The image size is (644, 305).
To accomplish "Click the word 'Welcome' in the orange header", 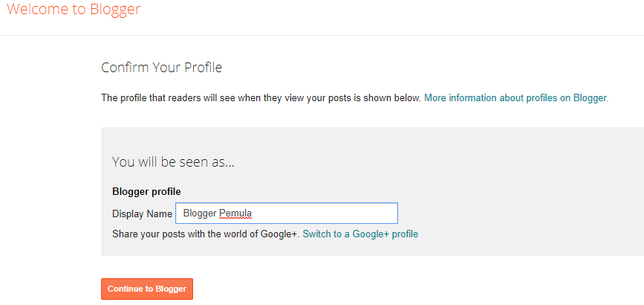I will pos(31,10).
